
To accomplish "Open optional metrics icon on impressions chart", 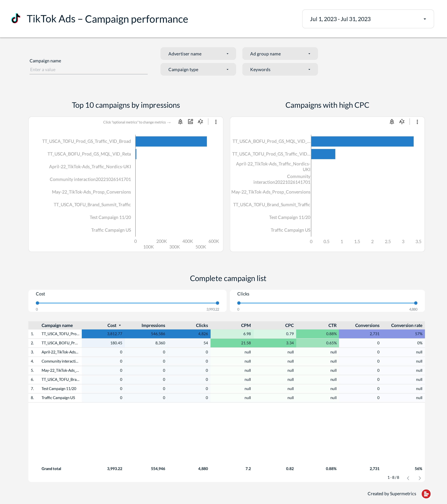I will tap(190, 122).
